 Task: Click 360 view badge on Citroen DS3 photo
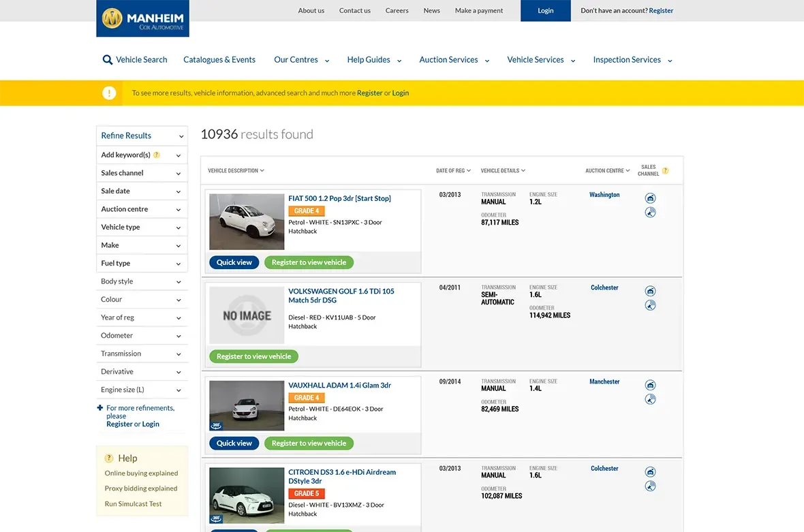(x=216, y=518)
